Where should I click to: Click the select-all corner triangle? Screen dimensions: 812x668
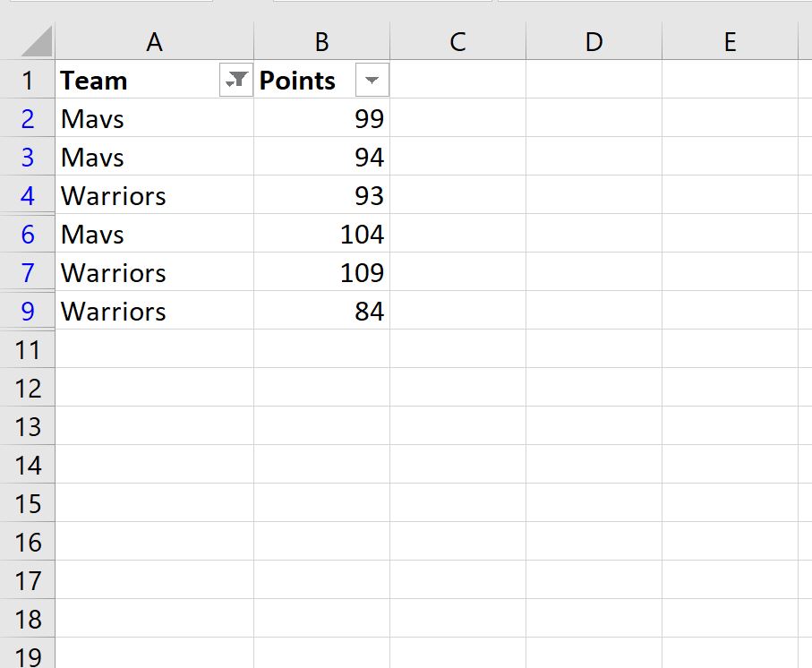[x=34, y=41]
